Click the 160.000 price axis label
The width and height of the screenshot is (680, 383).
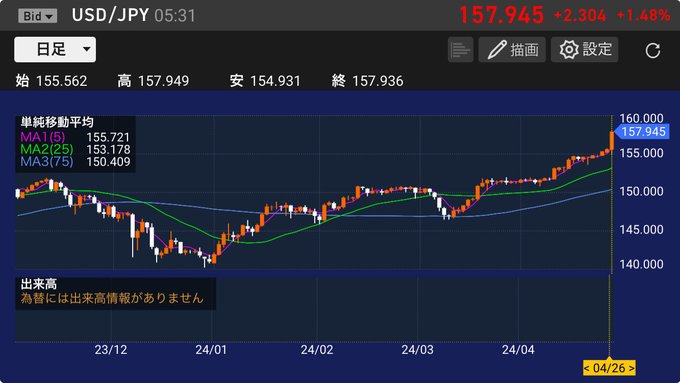click(641, 118)
